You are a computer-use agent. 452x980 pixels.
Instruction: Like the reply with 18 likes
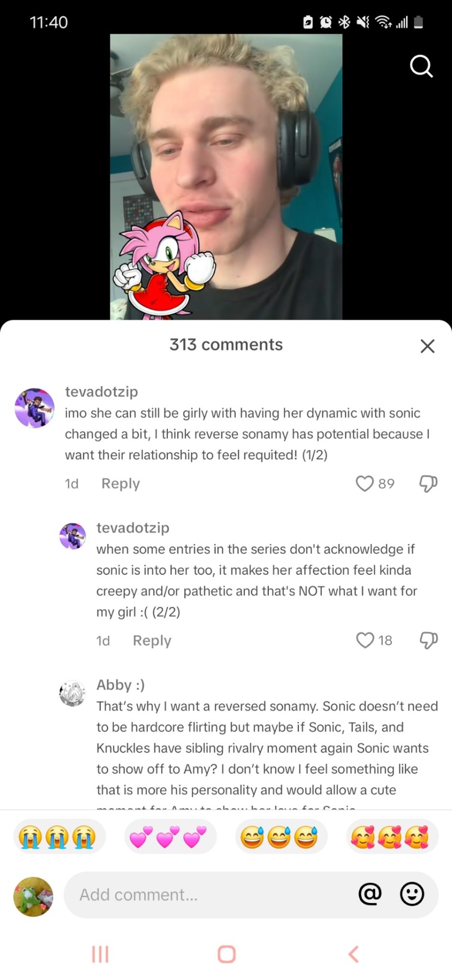[365, 640]
